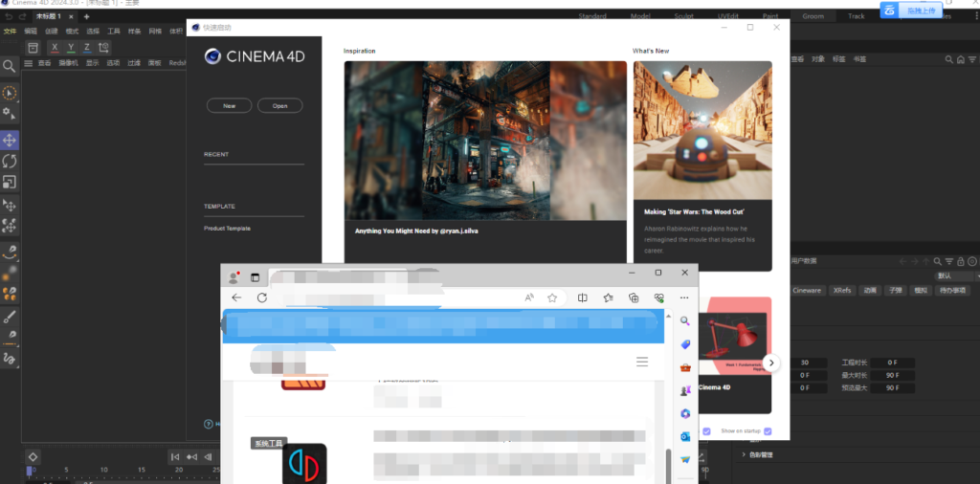
Task: Jump to previous keyframe button
Action: (x=191, y=457)
